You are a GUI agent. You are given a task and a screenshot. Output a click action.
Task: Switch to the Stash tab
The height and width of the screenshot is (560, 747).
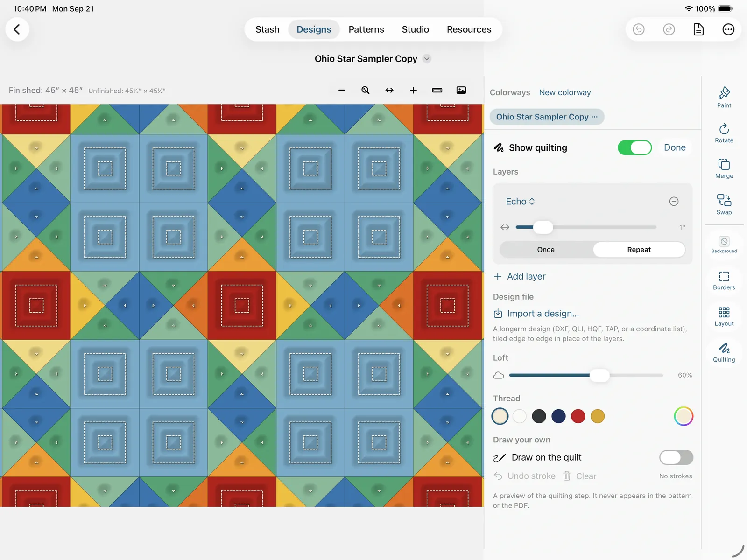point(268,29)
